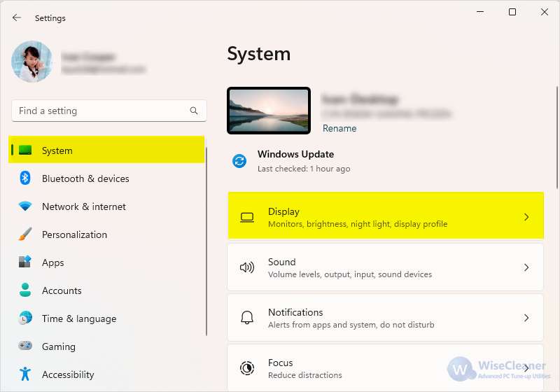560x392 pixels.
Task: Focus the Find a setting search box
Action: coord(109,111)
